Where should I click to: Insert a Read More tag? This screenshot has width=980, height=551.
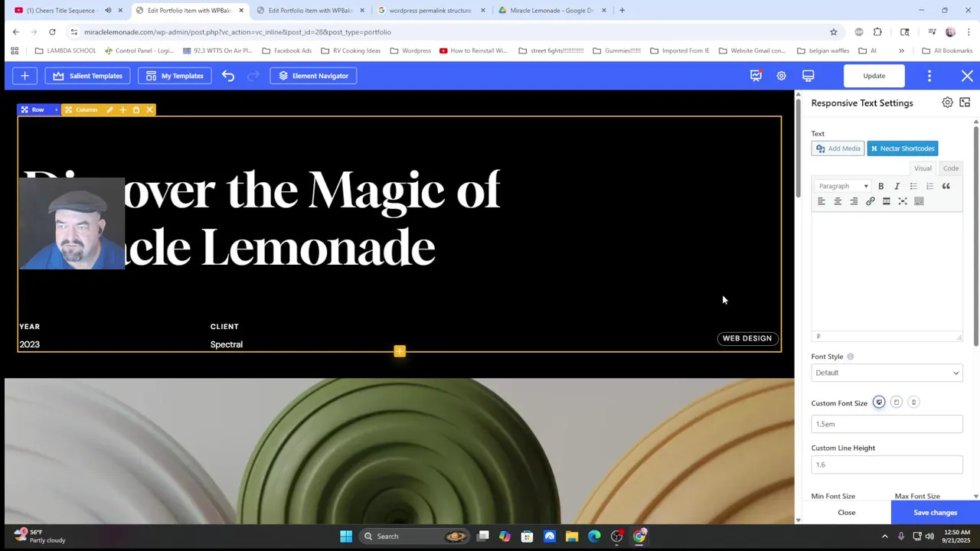[x=887, y=201]
